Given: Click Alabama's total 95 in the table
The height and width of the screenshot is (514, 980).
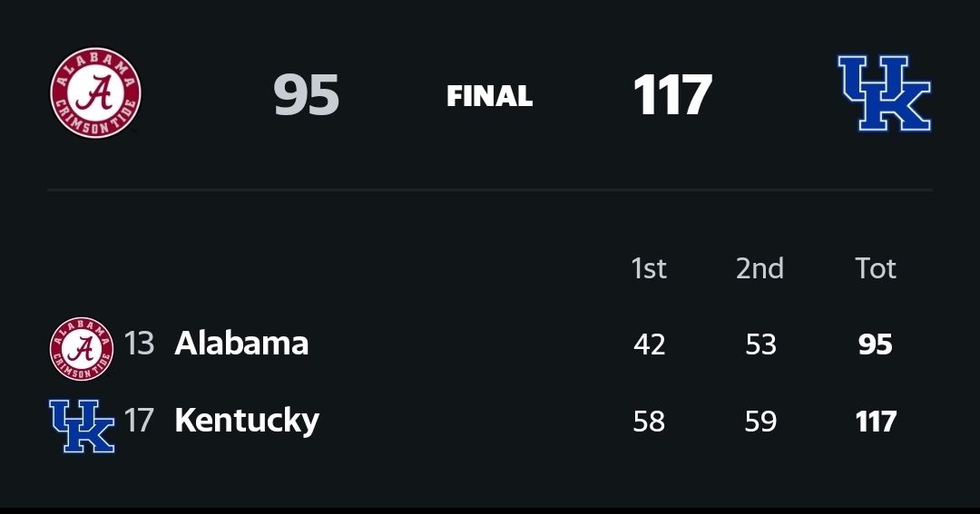Looking at the screenshot, I should coord(876,344).
